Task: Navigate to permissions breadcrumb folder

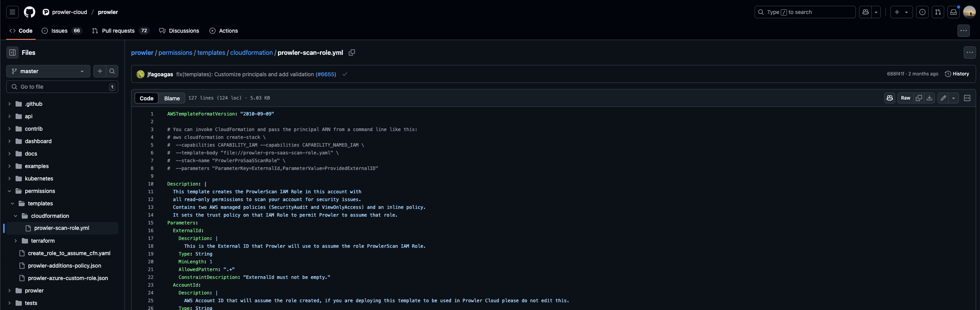Action: [x=175, y=53]
